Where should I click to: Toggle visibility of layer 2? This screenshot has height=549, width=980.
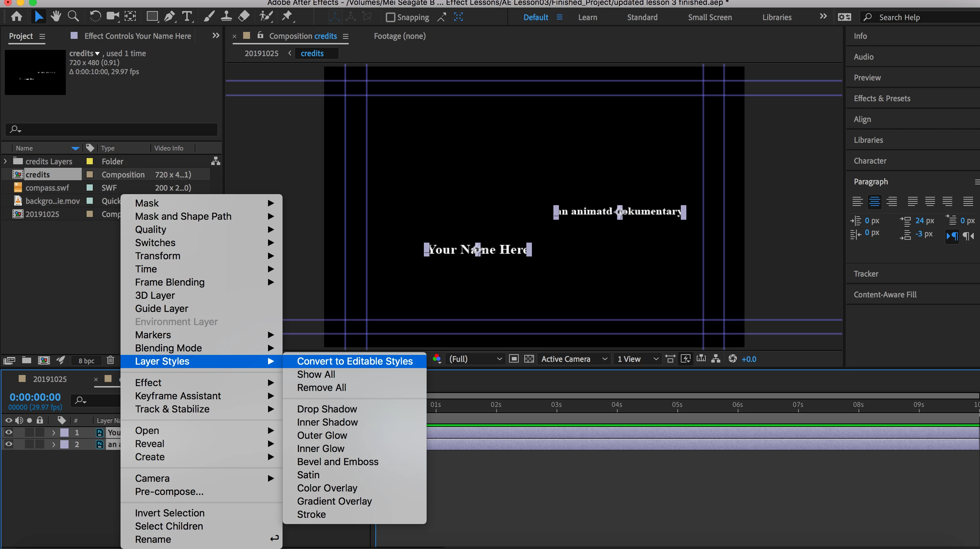tap(8, 444)
